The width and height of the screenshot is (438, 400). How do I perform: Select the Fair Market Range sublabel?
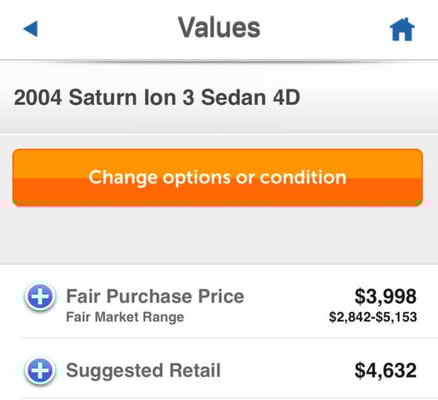[x=125, y=317]
